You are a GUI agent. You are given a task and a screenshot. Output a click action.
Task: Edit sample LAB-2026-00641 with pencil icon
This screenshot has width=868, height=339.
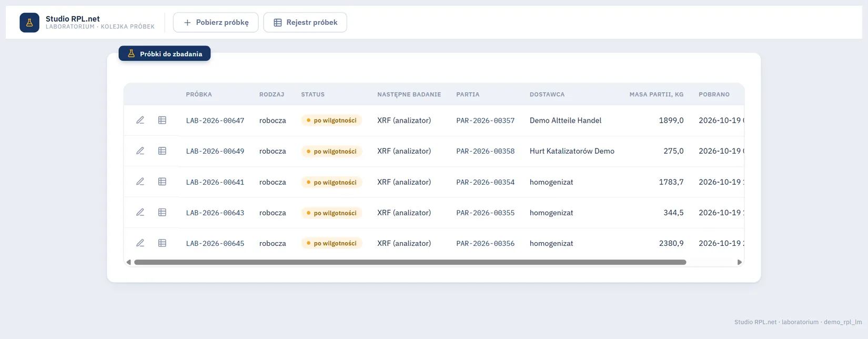[140, 182]
